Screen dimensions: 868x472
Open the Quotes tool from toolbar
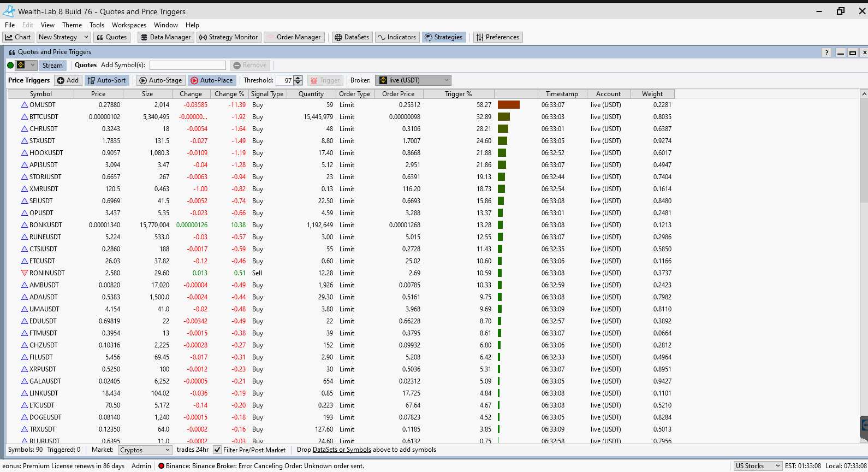pyautogui.click(x=112, y=37)
